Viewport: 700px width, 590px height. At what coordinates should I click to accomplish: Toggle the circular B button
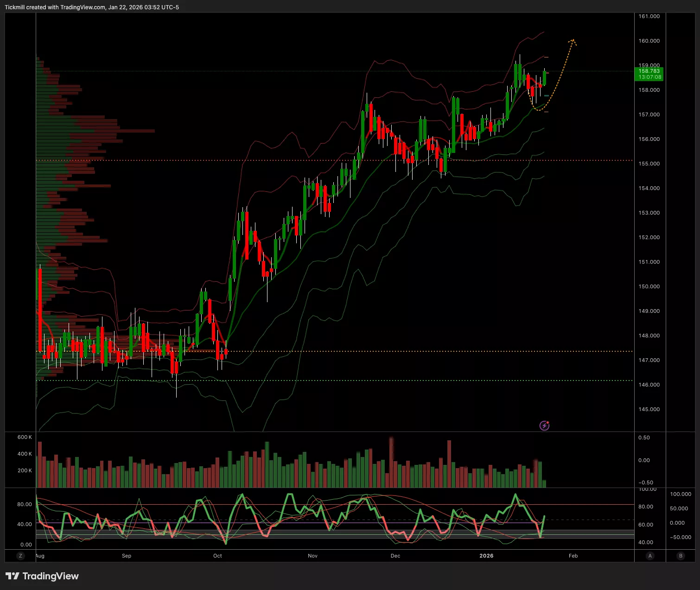click(x=681, y=556)
